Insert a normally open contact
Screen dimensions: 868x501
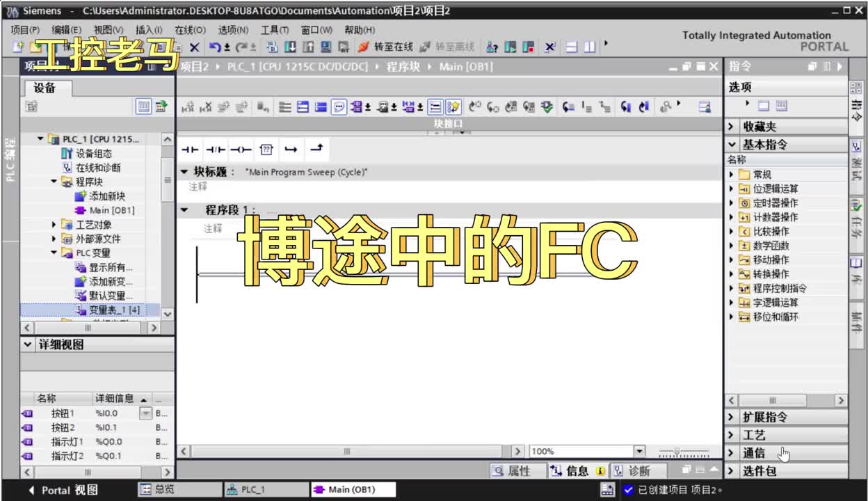coord(190,150)
